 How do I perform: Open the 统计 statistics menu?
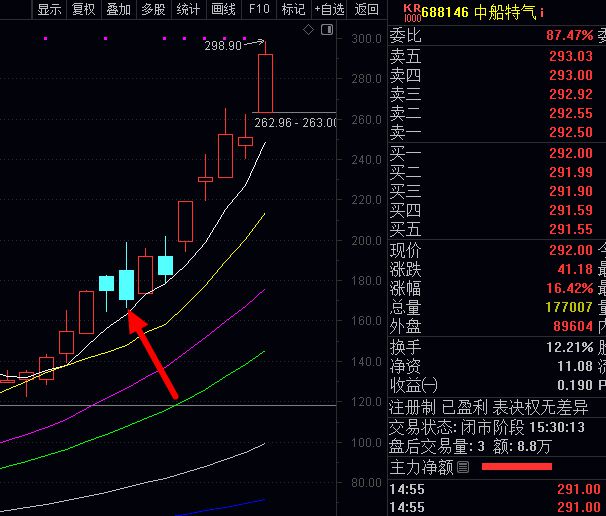188,9
